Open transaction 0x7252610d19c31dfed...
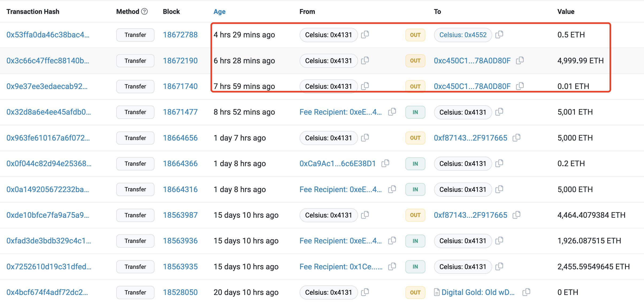 (49, 267)
